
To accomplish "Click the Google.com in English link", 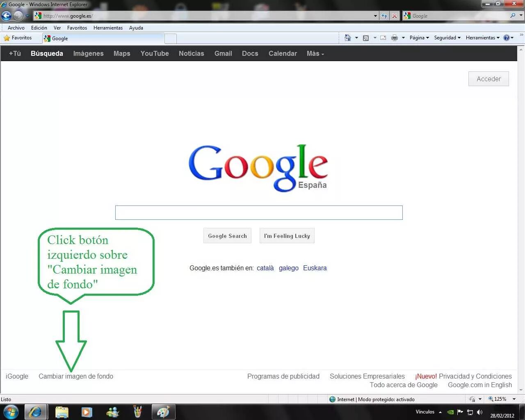I will tap(480, 385).
